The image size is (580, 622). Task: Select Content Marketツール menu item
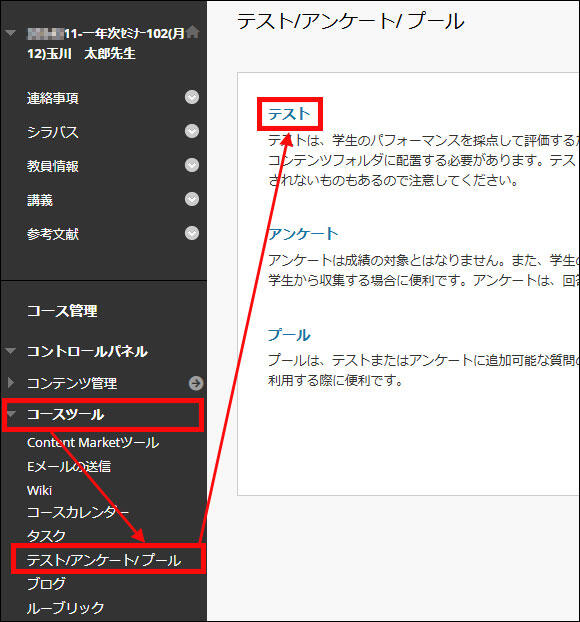click(x=93, y=443)
